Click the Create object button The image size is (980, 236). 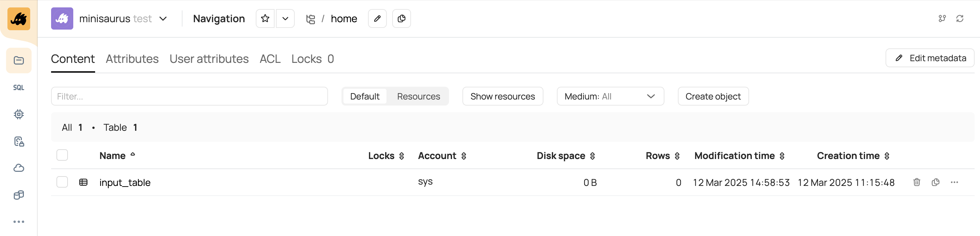(x=712, y=96)
